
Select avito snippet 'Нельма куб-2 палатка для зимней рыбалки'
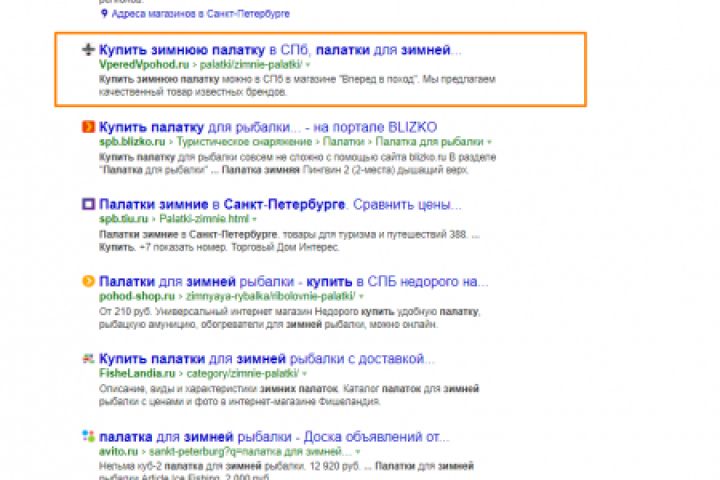click(x=201, y=466)
